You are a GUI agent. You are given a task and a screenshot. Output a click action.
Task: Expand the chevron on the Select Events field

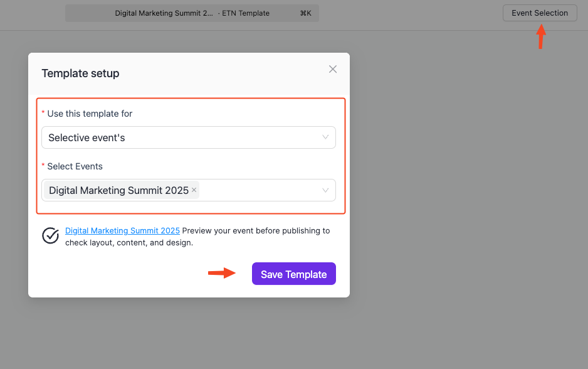(x=325, y=190)
